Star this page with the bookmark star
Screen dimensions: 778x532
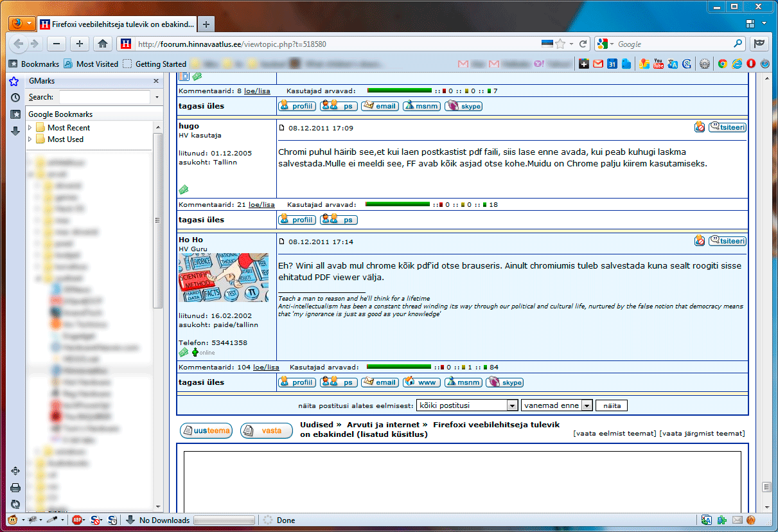coord(560,44)
